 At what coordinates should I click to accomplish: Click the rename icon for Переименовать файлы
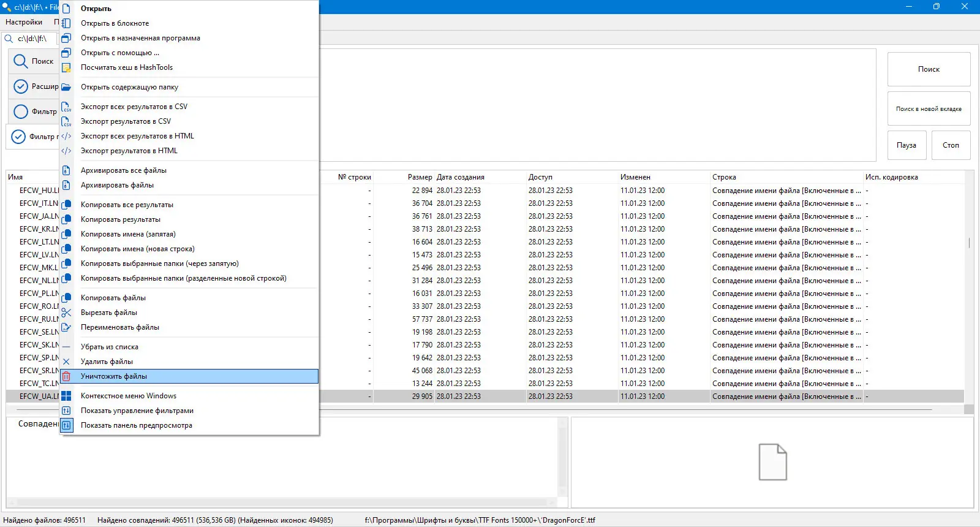[66, 327]
